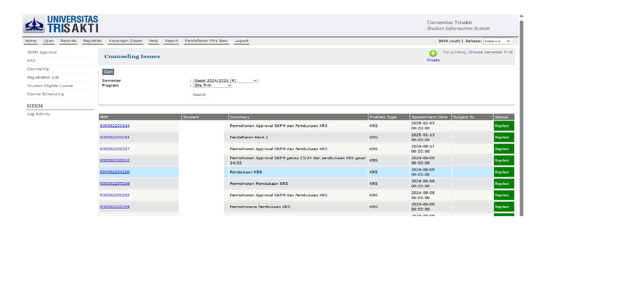Image resolution: width=644 pixels, height=298 pixels.
Task: Click the MBKM sidebar heading
Action: [35, 106]
